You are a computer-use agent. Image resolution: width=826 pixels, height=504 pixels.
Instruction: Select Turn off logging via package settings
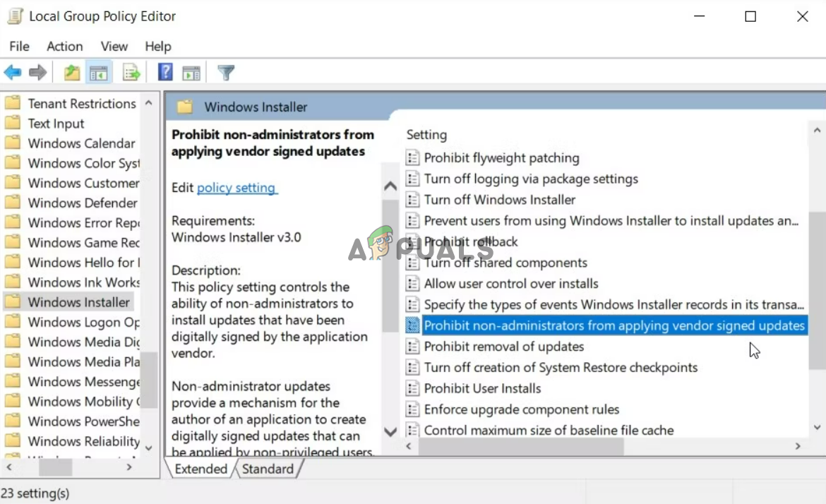(530, 179)
